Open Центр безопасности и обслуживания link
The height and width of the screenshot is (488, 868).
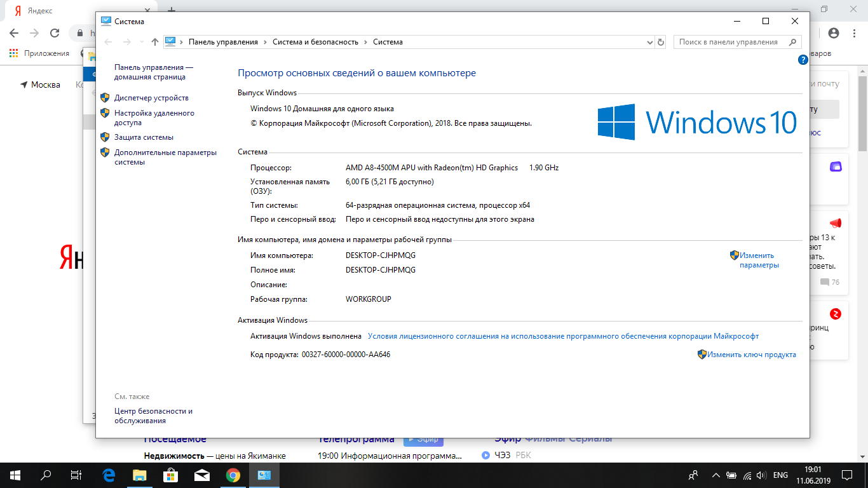(153, 416)
